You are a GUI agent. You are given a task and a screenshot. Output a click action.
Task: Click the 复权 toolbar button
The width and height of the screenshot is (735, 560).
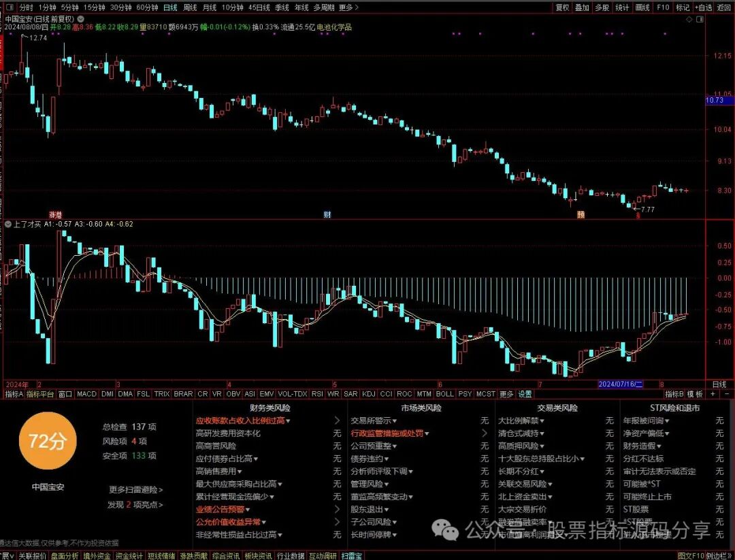(562, 7)
